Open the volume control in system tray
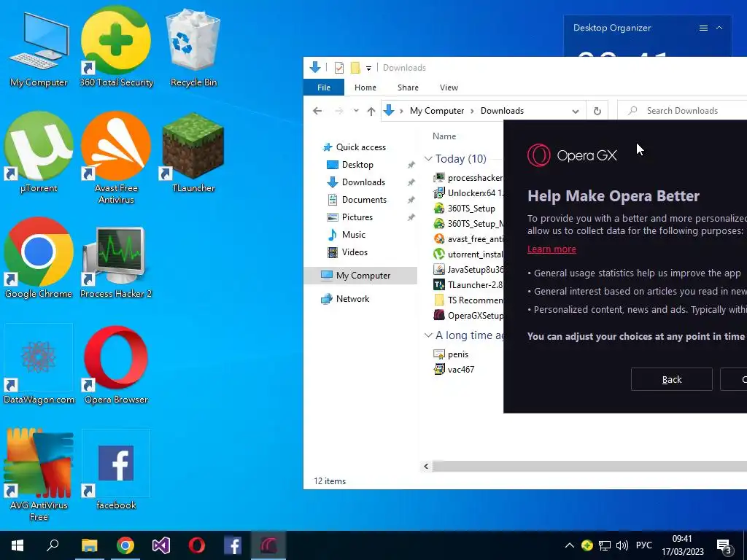Image resolution: width=747 pixels, height=560 pixels. click(622, 545)
